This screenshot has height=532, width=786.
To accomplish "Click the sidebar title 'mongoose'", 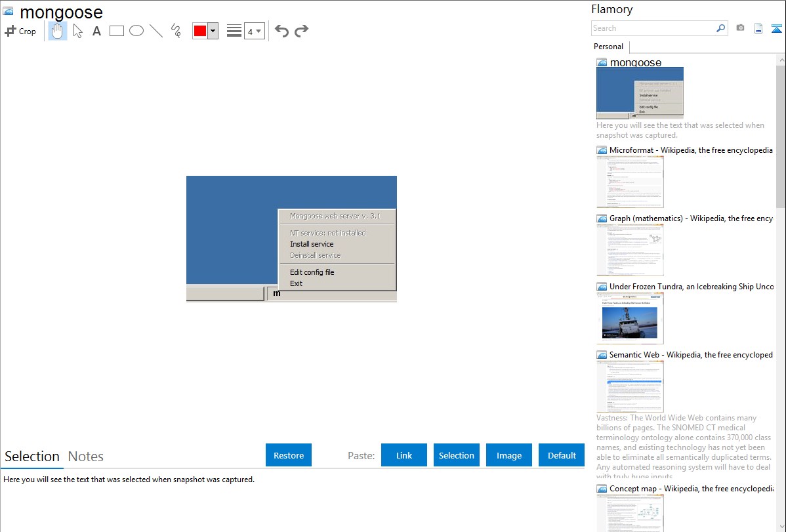I will click(636, 63).
